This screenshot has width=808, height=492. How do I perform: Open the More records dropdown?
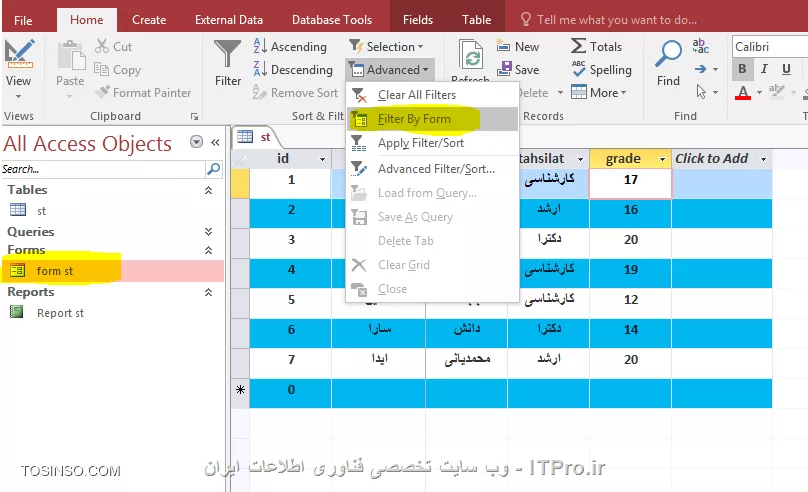(x=599, y=93)
